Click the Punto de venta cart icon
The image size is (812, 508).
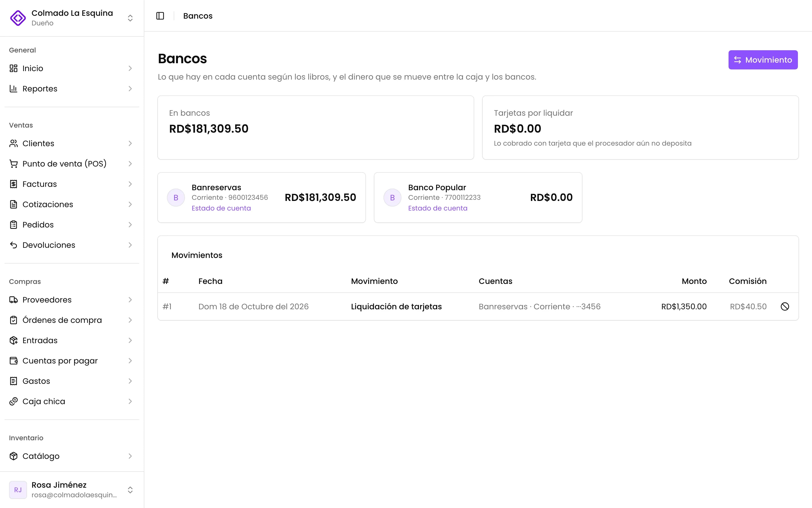pos(14,164)
